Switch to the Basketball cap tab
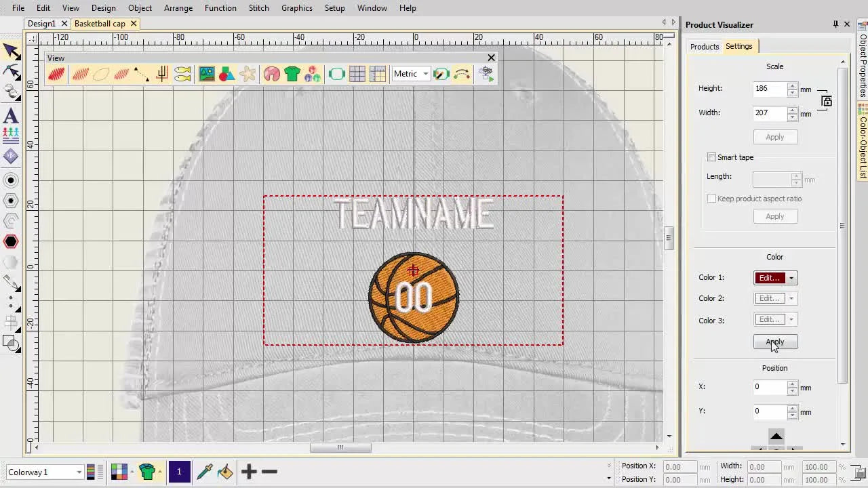868x488 pixels. point(99,23)
